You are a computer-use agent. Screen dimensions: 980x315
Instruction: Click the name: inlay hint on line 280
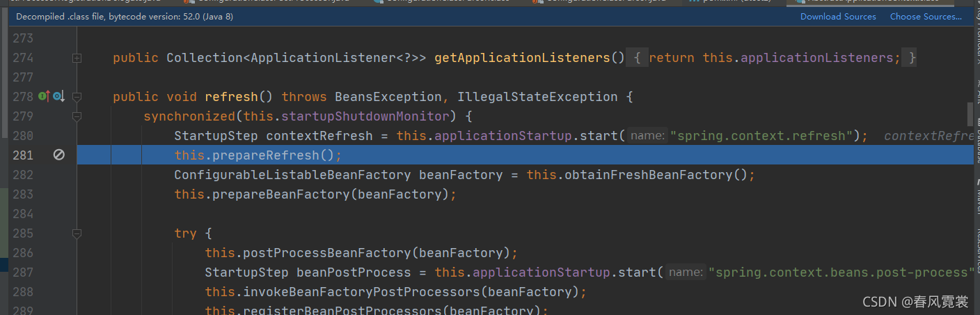(x=648, y=136)
